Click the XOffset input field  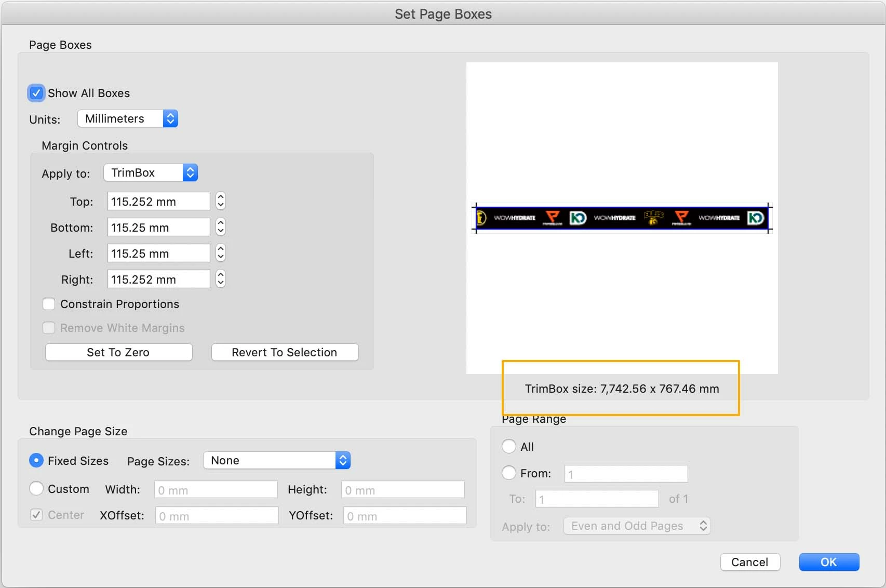[217, 516]
